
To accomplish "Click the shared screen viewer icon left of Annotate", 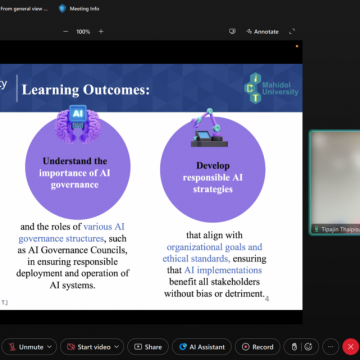I will (x=232, y=31).
